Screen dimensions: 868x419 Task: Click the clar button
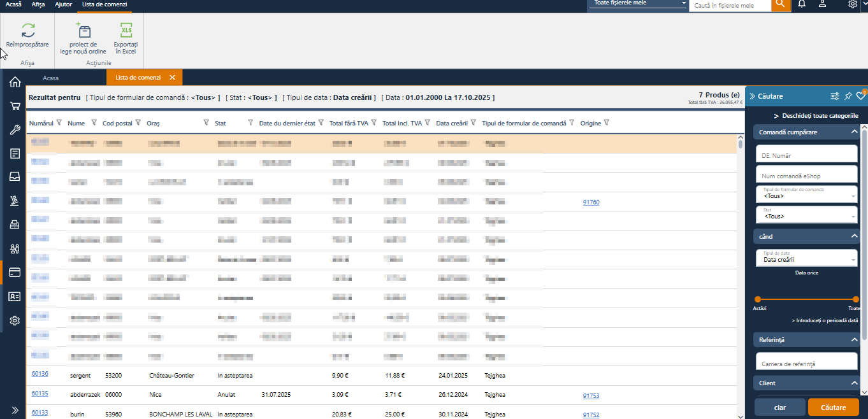[x=779, y=407]
